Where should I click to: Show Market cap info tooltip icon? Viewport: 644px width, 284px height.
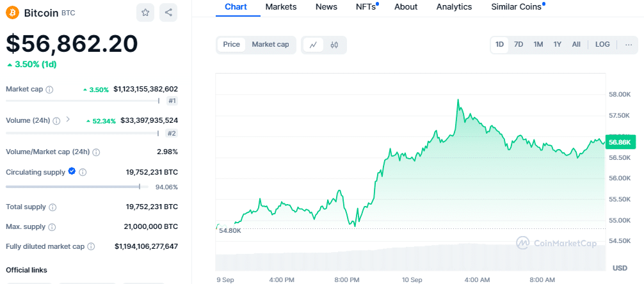tap(49, 90)
